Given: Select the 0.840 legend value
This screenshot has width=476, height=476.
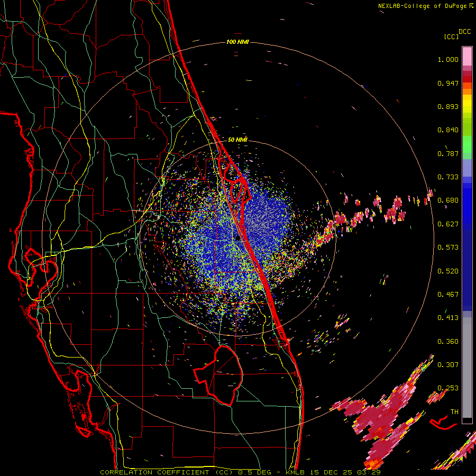Looking at the screenshot, I should pos(448,130).
